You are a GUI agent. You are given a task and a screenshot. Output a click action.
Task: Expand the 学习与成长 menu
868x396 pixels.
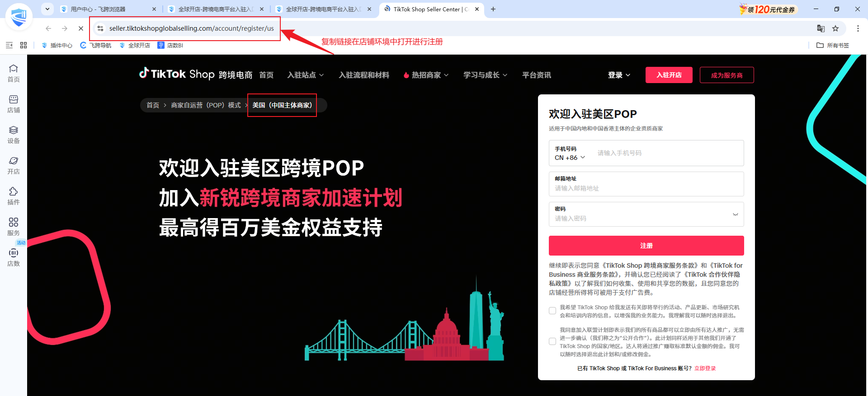485,75
